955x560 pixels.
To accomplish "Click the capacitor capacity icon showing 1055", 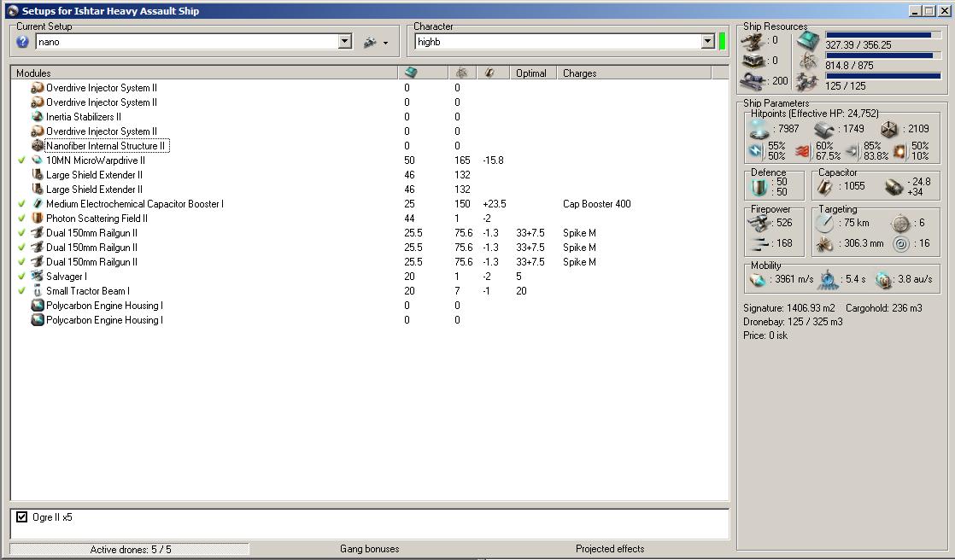I will click(824, 187).
